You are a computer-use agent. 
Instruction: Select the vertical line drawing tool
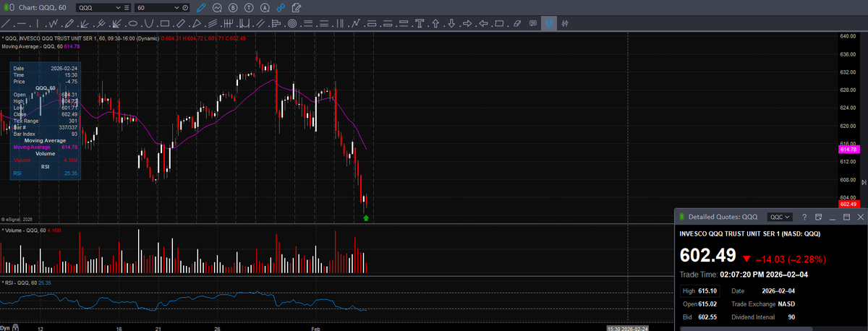[x=38, y=24]
